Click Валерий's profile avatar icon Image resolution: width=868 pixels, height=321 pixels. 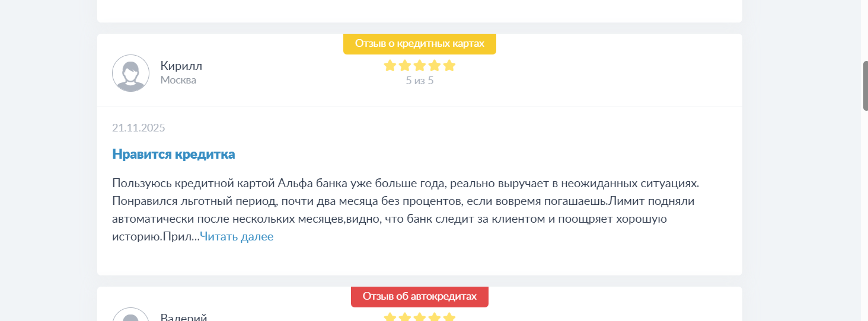[130, 316]
